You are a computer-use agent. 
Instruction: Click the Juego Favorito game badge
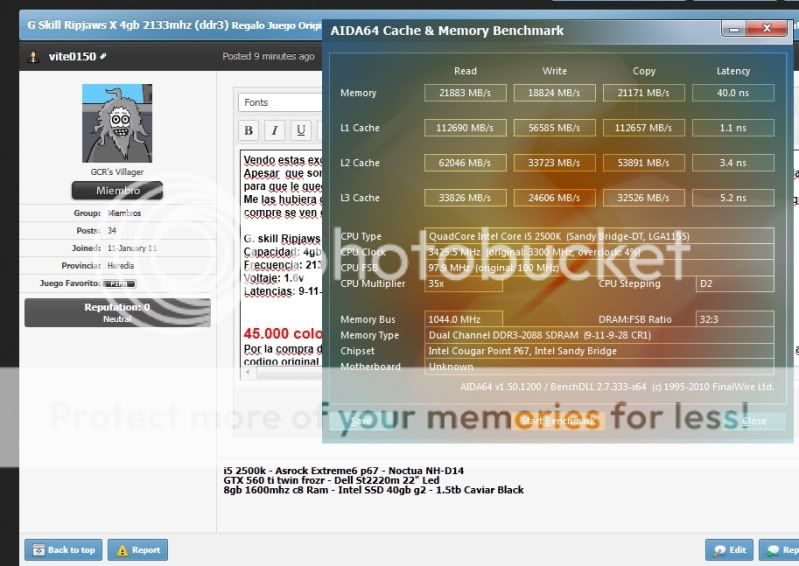(x=117, y=284)
